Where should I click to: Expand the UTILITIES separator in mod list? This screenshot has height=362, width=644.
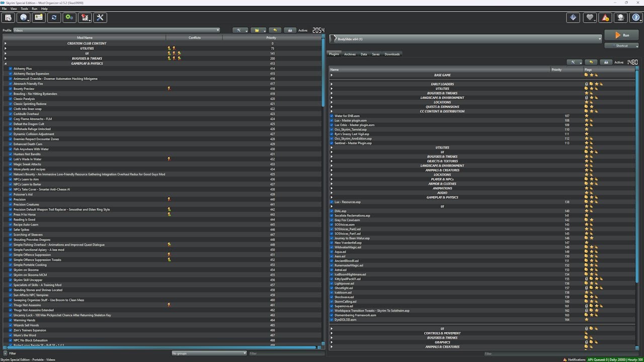(x=6, y=48)
